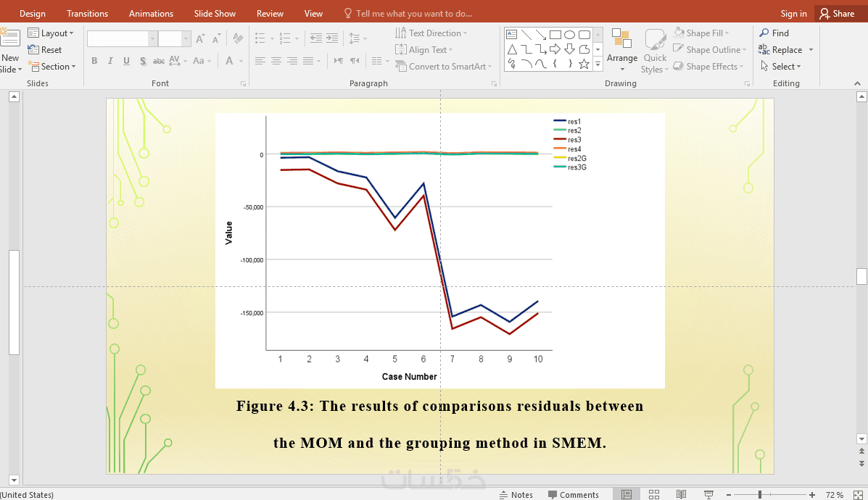
Task: Toggle Strikethrough formatting
Action: tap(159, 61)
